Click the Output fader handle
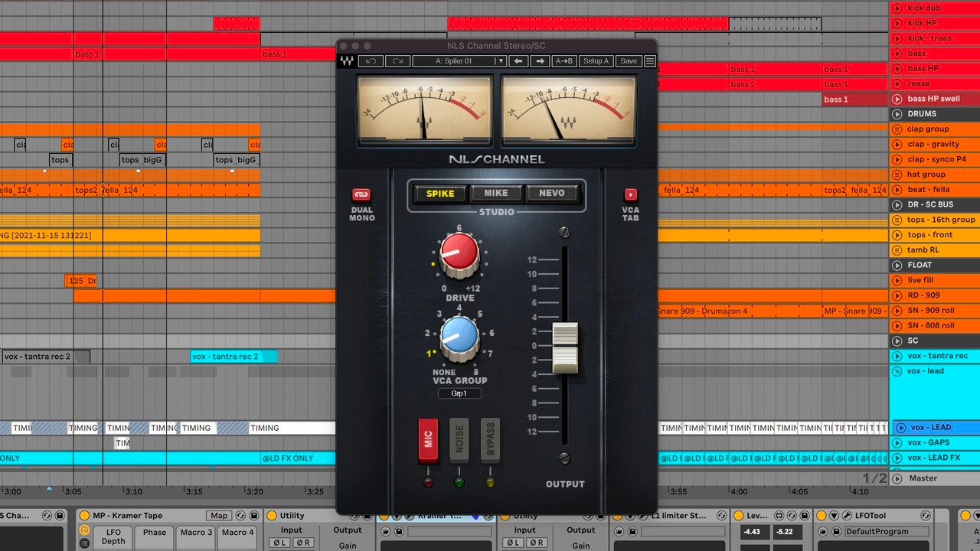The image size is (980, 551). (565, 348)
